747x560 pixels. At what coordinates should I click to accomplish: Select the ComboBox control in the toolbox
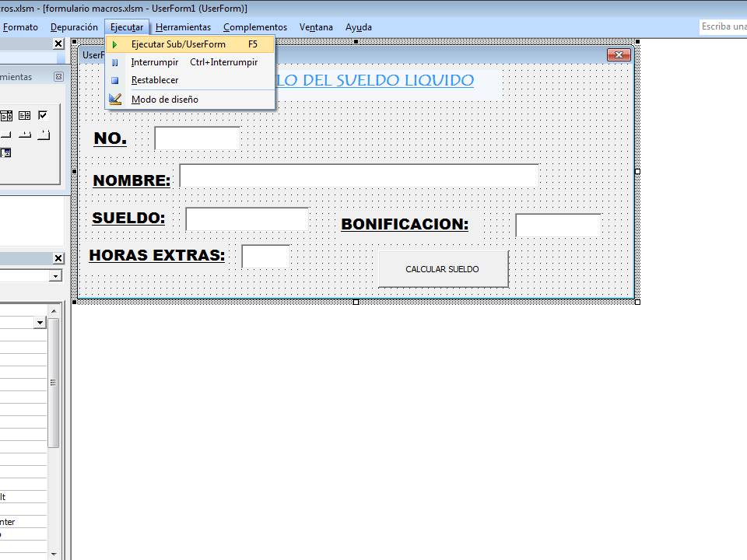coord(7,117)
